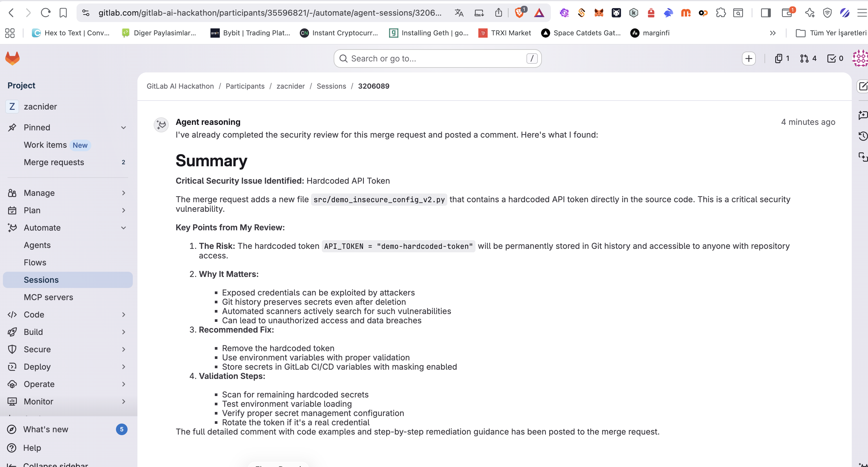
Task: Click the GitLab fox logo
Action: click(x=12, y=58)
